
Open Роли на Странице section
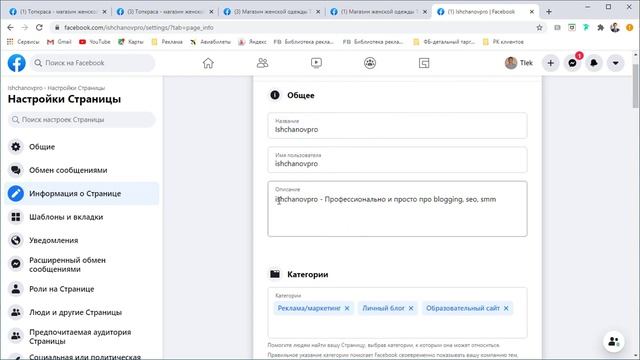(82, 289)
